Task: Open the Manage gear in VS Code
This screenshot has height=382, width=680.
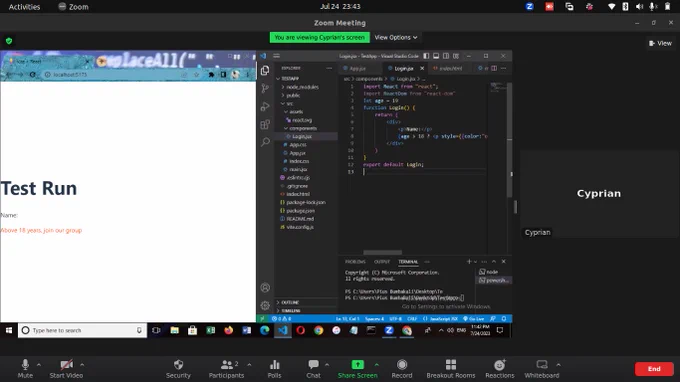Action: (x=265, y=305)
